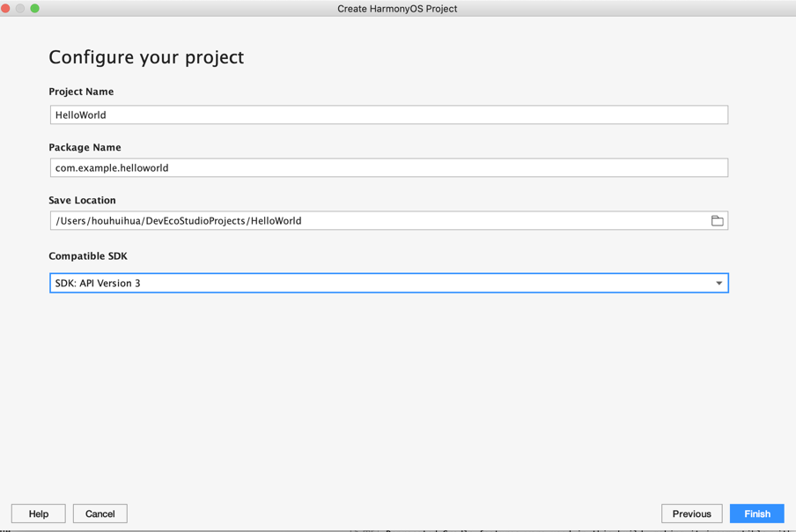Click into the com.example.helloworld package field

389,167
